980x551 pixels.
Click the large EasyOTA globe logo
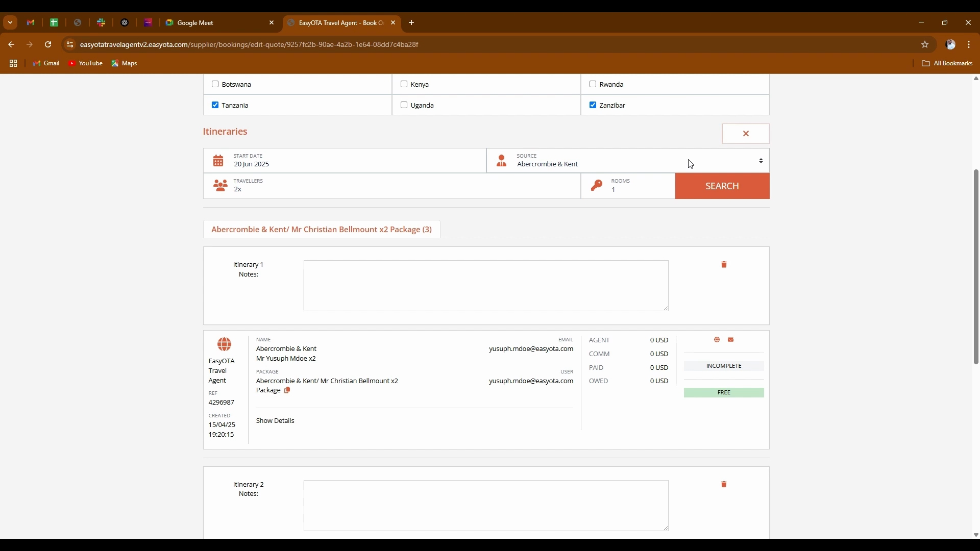pos(224,344)
